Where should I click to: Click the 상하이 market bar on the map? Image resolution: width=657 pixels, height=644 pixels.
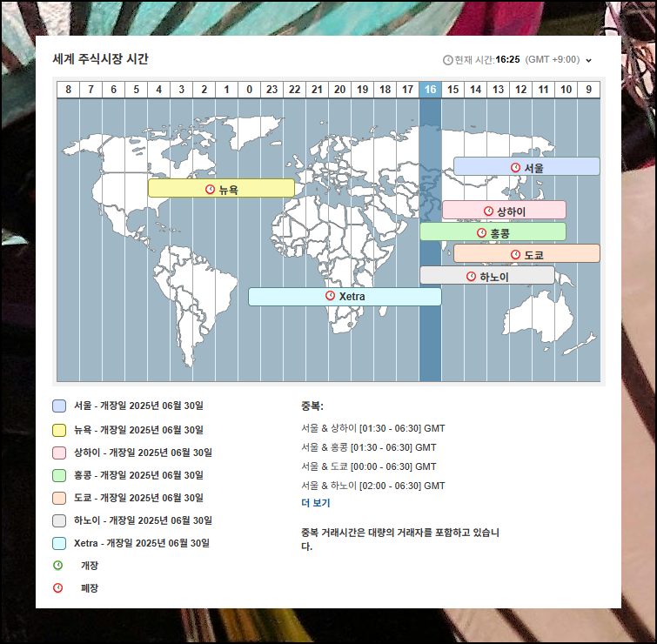(x=504, y=210)
